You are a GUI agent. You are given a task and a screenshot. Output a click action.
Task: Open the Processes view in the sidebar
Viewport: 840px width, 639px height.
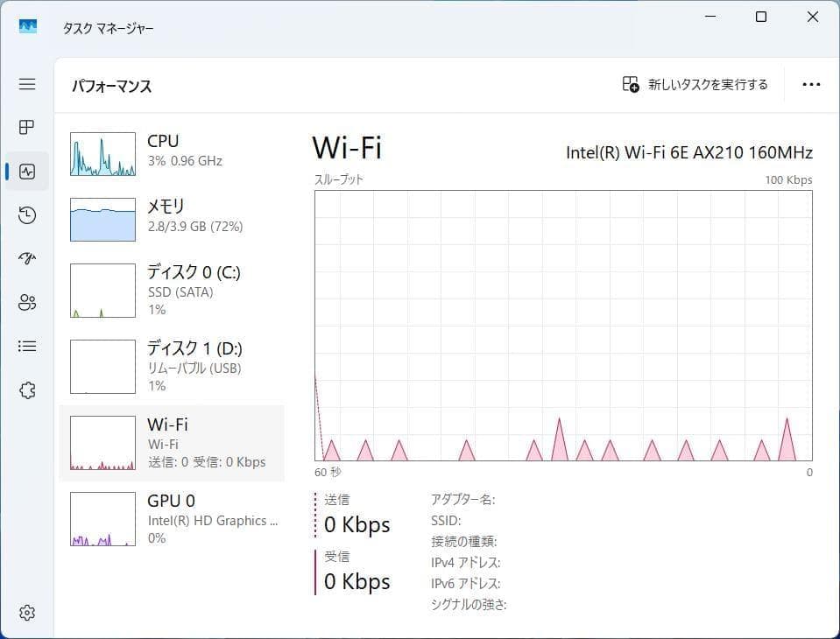[x=26, y=128]
